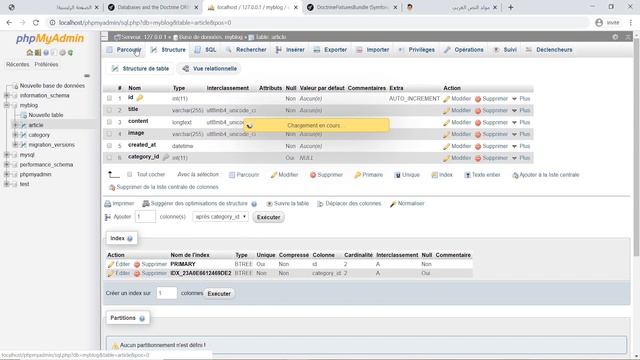Open Plus dropdown for image row
Image resolution: width=640 pixels, height=360 pixels.
point(521,134)
